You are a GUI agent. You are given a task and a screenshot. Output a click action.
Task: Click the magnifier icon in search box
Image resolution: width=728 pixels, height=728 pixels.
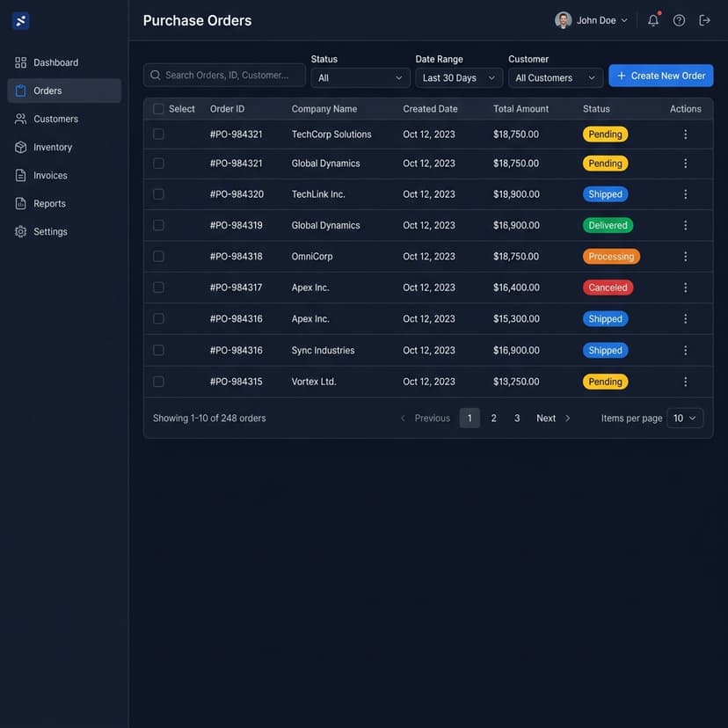pos(155,76)
